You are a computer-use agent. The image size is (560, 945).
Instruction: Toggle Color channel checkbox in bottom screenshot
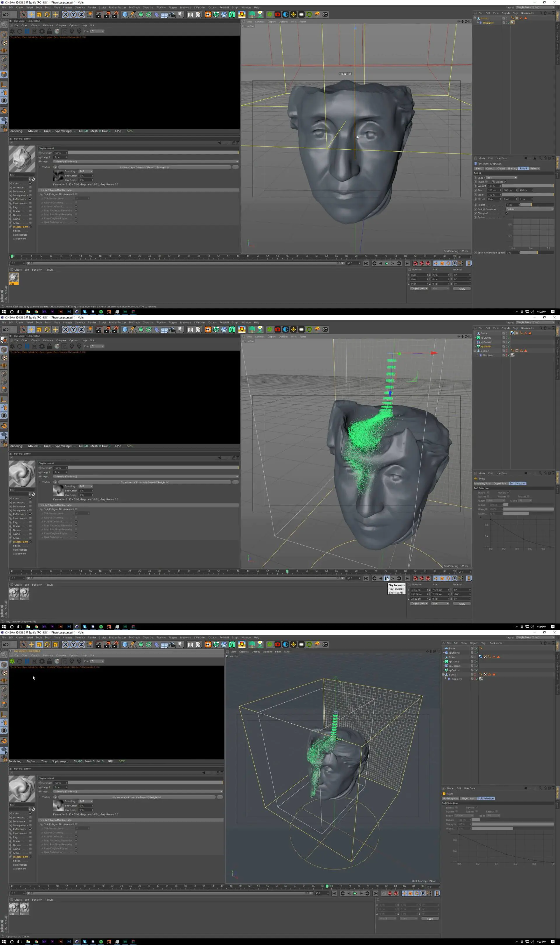[x=30, y=813]
